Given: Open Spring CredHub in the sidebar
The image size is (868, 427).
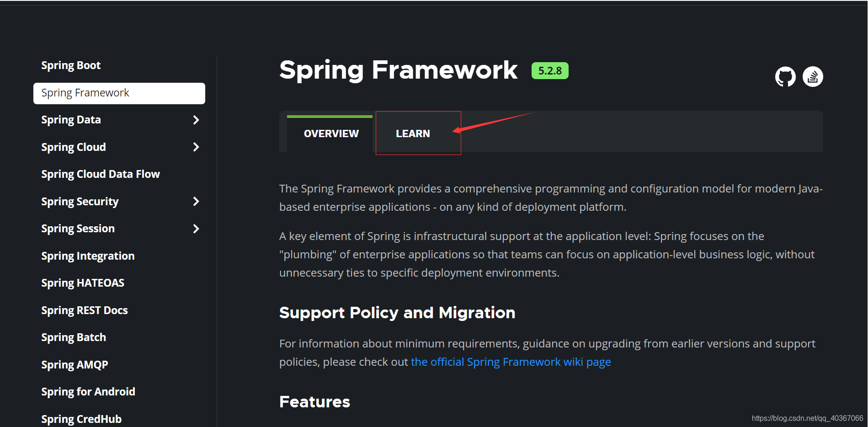Looking at the screenshot, I should click(x=81, y=419).
